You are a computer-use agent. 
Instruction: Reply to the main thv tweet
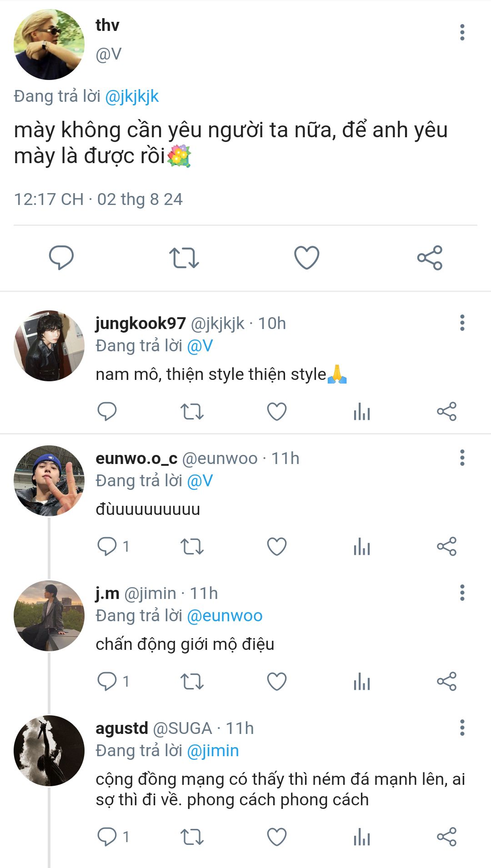(x=61, y=258)
